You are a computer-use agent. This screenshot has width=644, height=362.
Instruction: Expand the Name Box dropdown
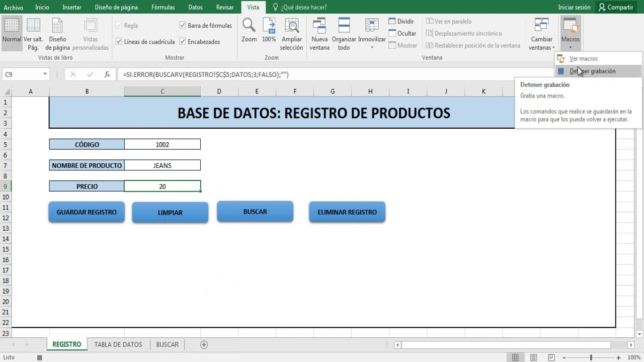pyautogui.click(x=45, y=74)
